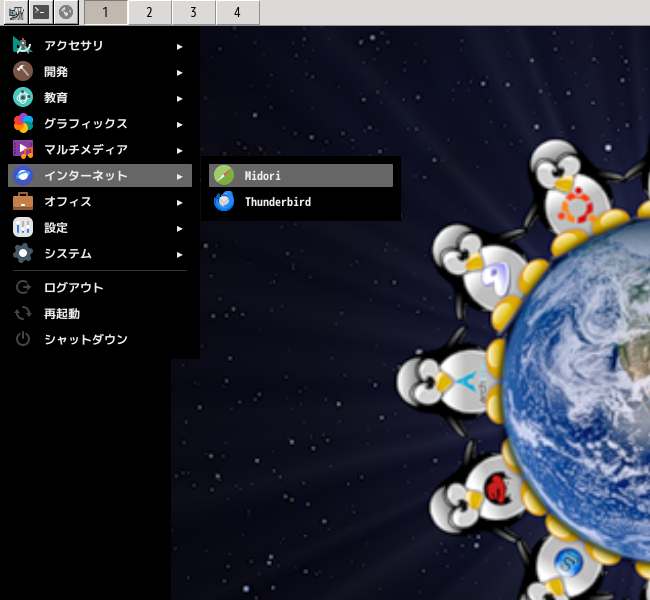Click the 再起動 circular arrows icon

(23, 313)
